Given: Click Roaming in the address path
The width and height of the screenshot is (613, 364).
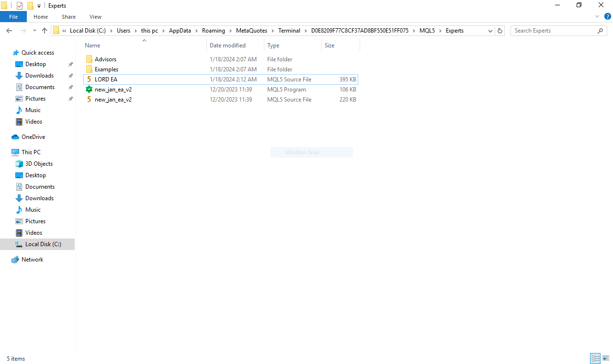Looking at the screenshot, I should click(214, 31).
